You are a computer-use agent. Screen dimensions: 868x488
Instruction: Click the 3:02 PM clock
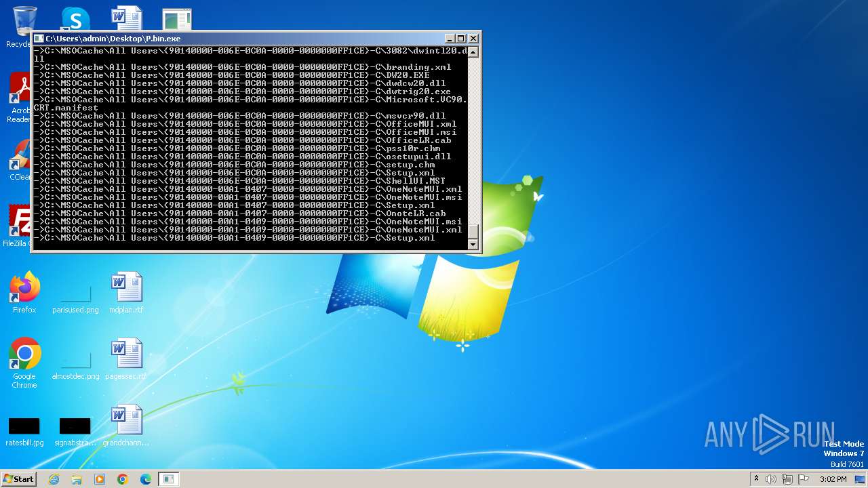coord(833,479)
